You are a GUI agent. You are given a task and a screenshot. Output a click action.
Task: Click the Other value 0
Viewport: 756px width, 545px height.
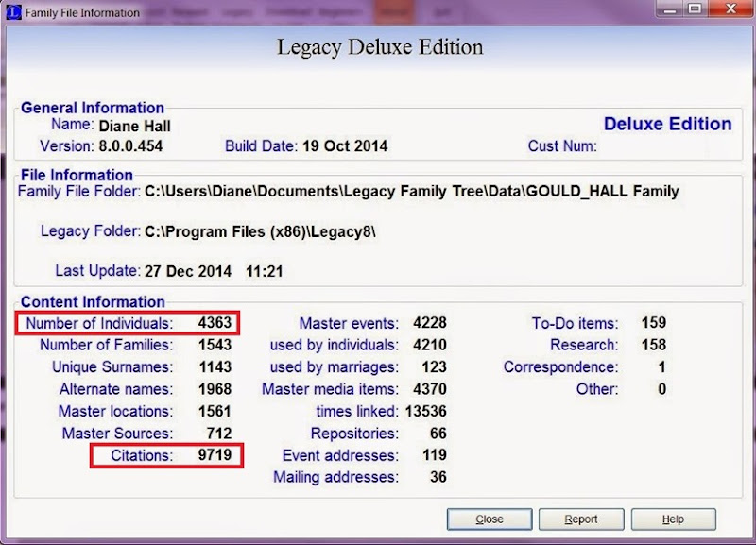point(662,389)
